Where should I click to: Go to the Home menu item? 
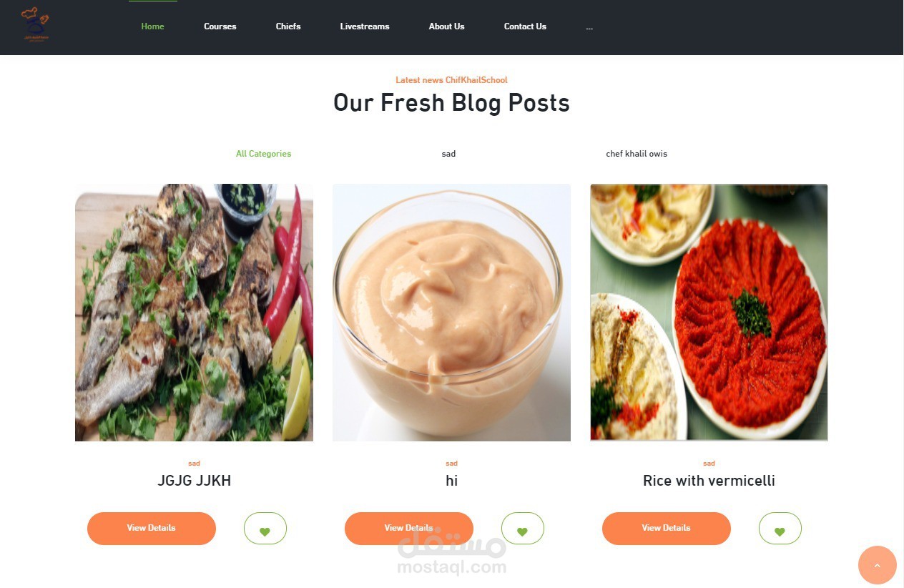tap(152, 26)
